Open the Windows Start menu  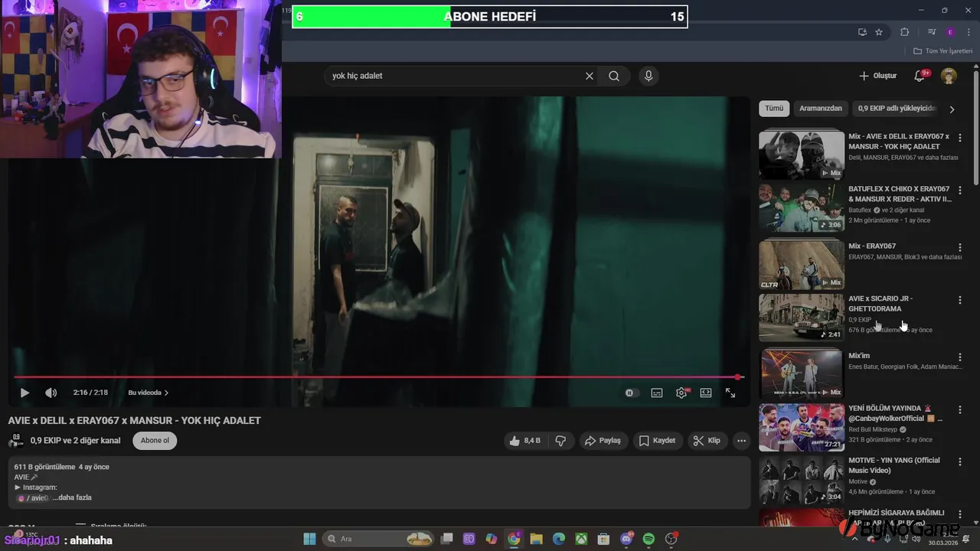309,540
